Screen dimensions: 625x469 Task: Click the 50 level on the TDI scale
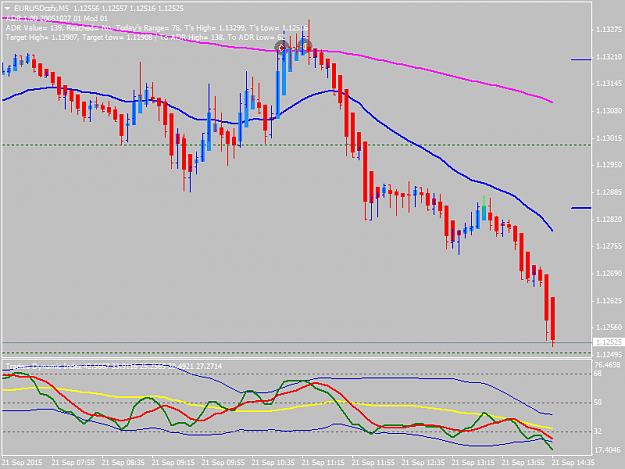point(598,403)
